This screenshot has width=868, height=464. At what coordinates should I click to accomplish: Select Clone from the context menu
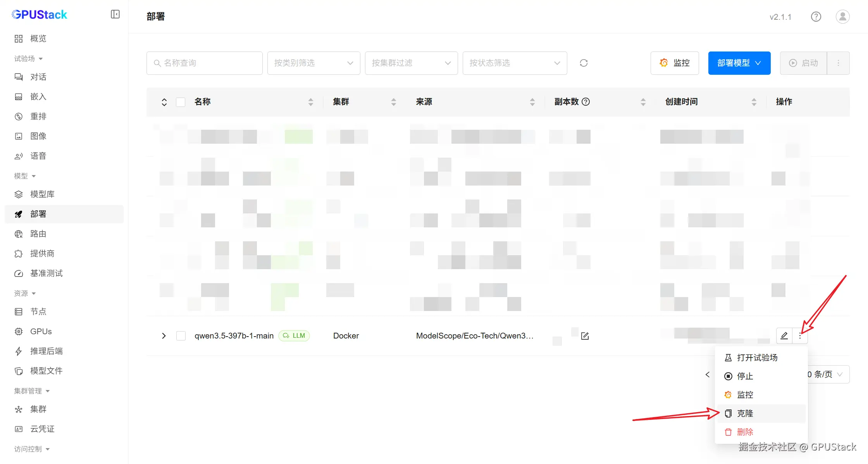pos(744,413)
